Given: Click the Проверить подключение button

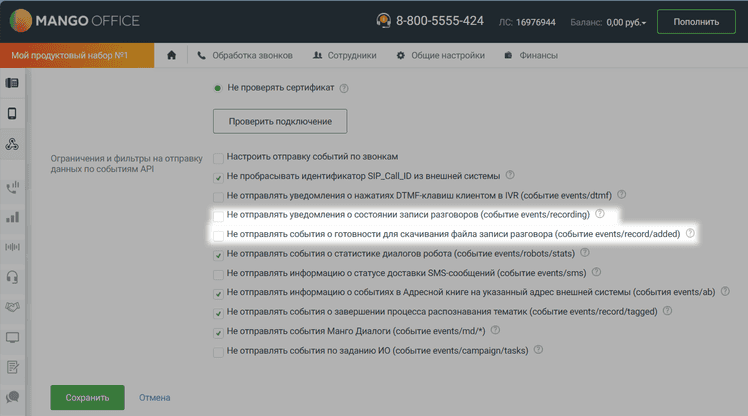Looking at the screenshot, I should pos(280,121).
